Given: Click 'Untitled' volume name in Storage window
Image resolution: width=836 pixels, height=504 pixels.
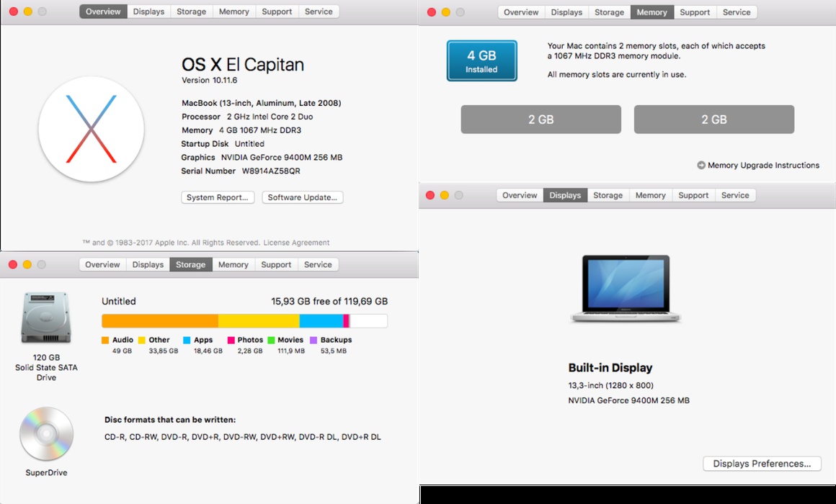Looking at the screenshot, I should click(119, 302).
